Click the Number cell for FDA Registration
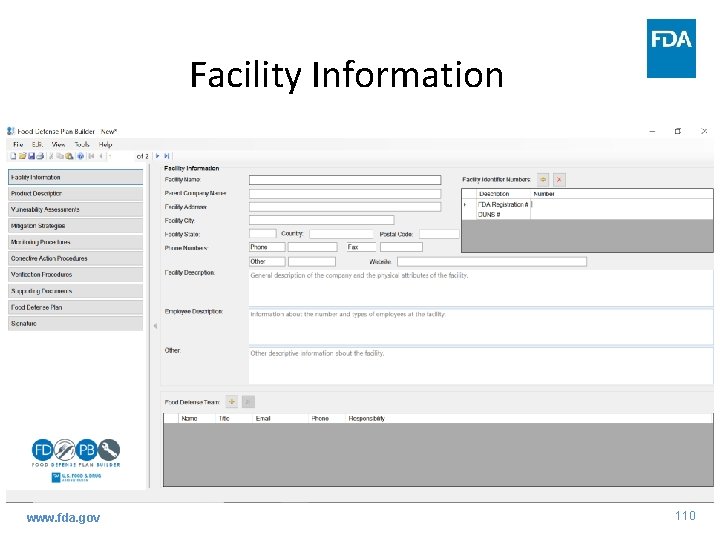720x540 pixels. [x=622, y=204]
